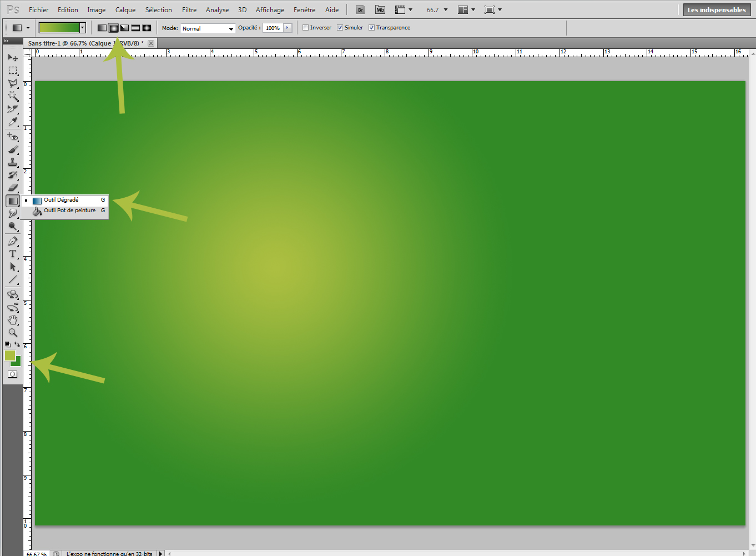Open the Fichier menu

tap(39, 10)
